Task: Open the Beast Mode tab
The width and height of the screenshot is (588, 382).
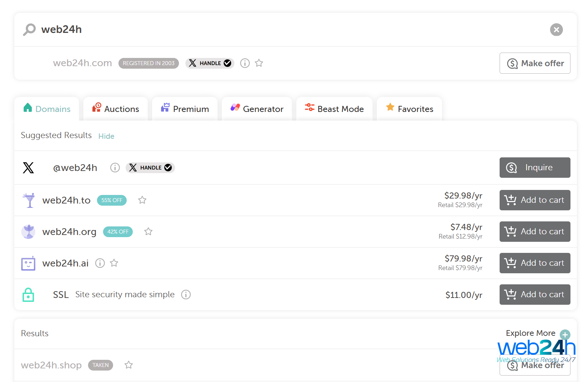Action: (334, 109)
